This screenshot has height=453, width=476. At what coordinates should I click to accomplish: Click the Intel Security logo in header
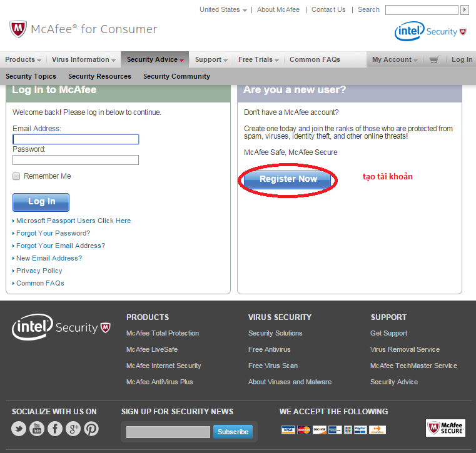pos(430,31)
